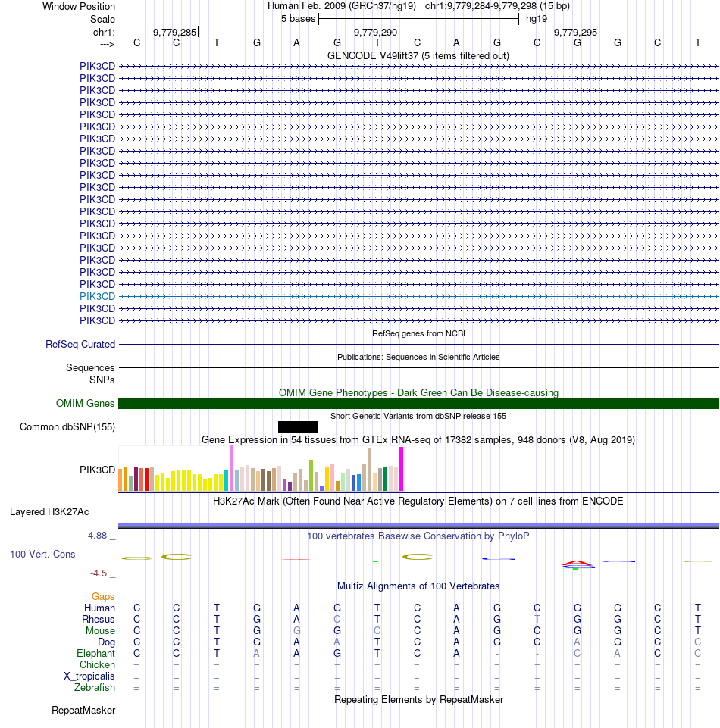This screenshot has width=720, height=728.
Task: Click the red A logo in conservation track
Action: (x=578, y=564)
